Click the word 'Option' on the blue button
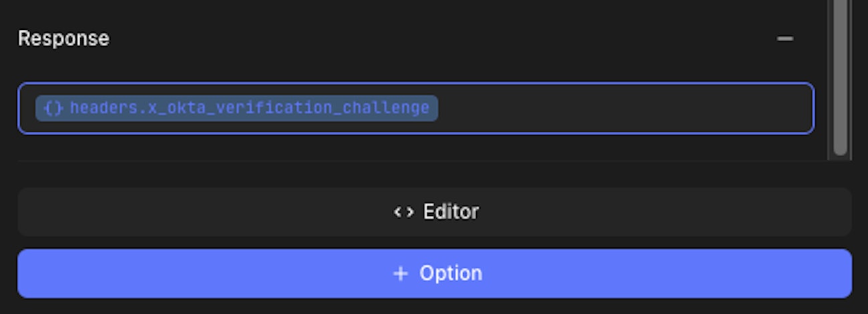 click(x=451, y=273)
